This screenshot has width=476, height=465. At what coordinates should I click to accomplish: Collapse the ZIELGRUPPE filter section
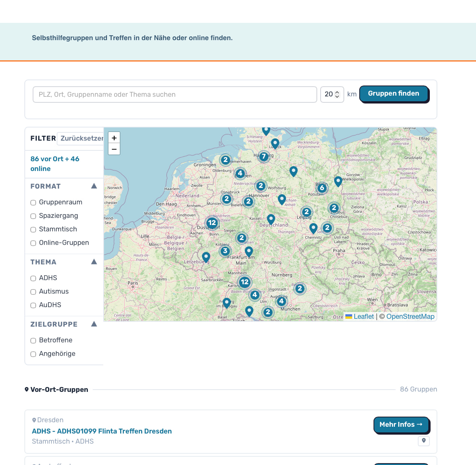point(94,324)
